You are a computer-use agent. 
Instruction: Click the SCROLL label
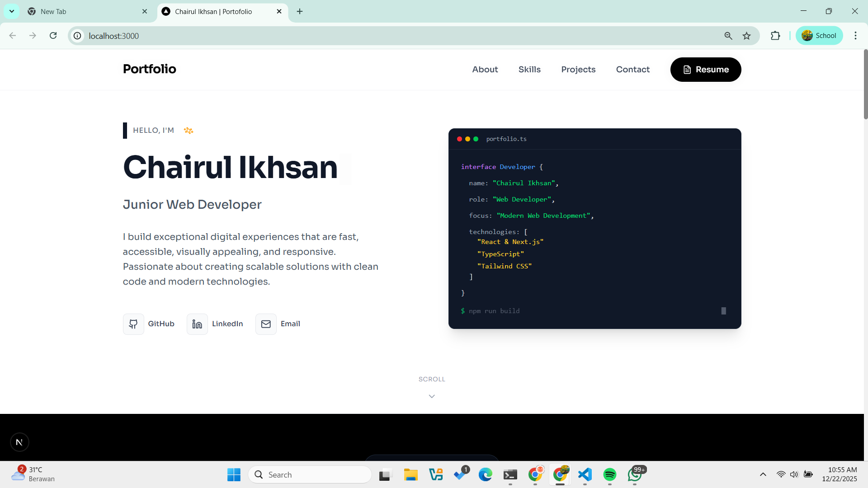pyautogui.click(x=432, y=379)
